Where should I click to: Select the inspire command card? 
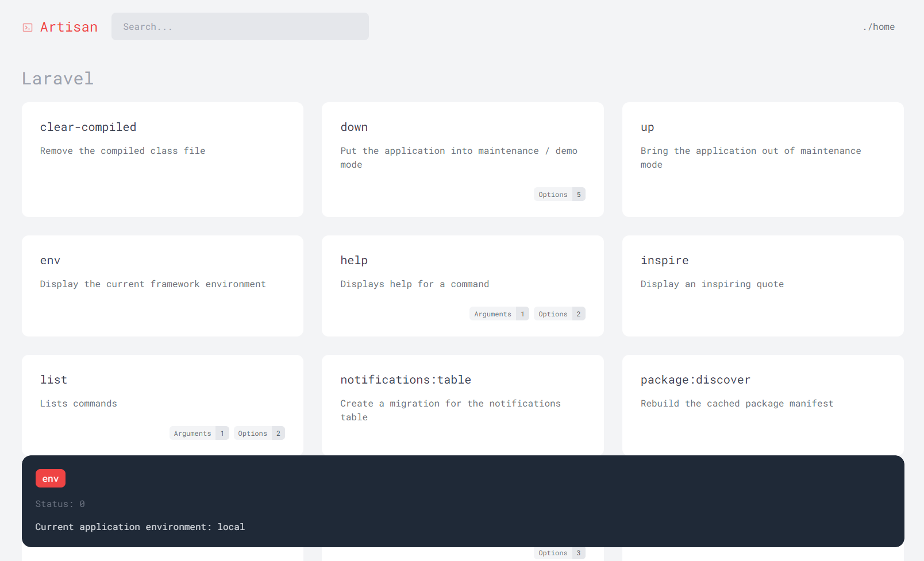[763, 286]
